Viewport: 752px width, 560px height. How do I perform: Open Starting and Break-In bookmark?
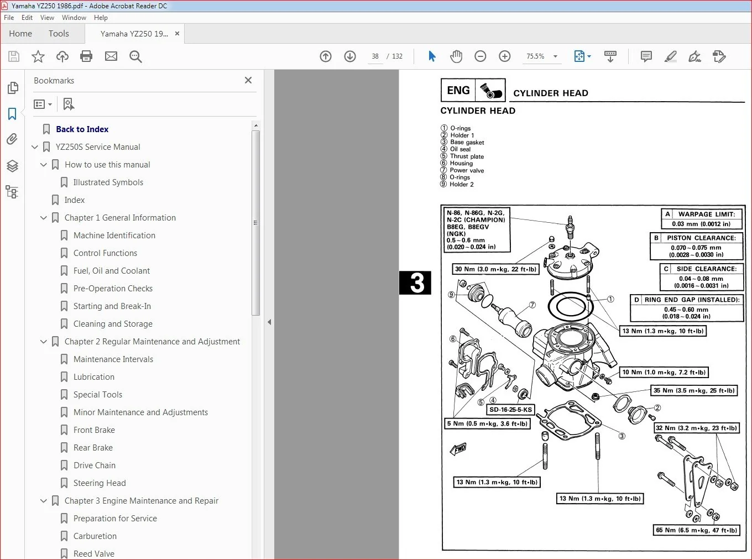(x=112, y=306)
